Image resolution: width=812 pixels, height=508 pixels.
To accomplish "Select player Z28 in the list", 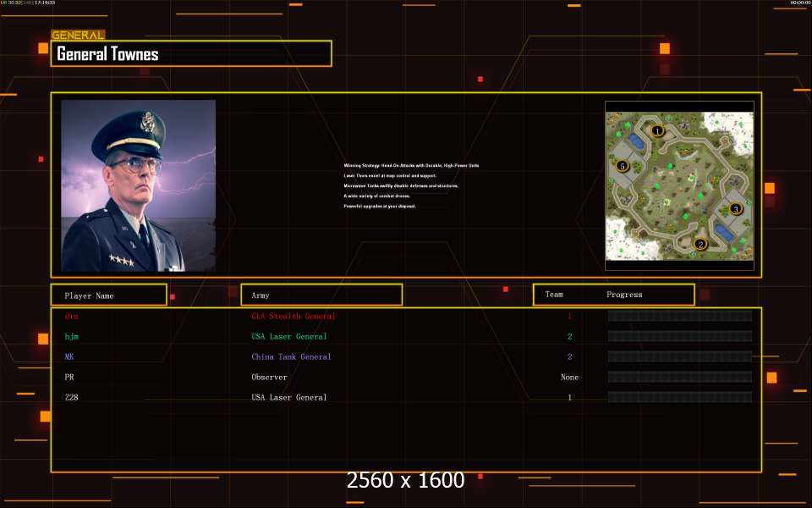I will (x=71, y=398).
